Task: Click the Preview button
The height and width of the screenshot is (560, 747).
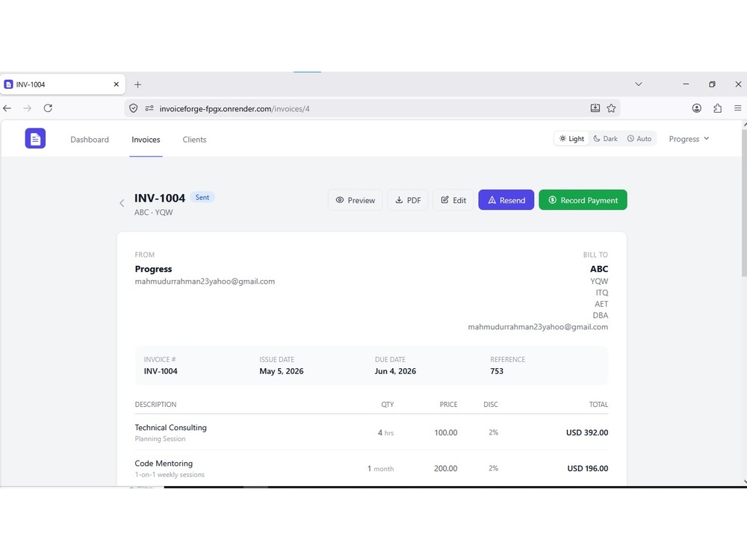Action: 355,200
